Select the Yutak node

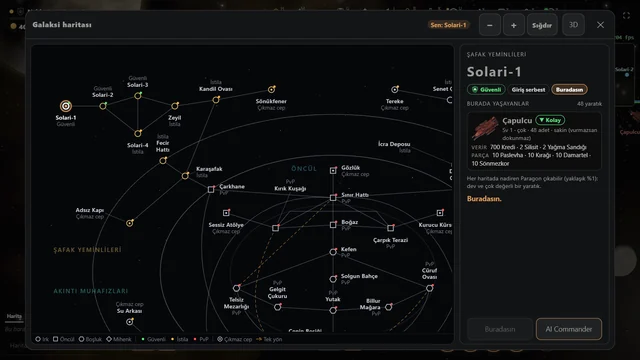333,310
